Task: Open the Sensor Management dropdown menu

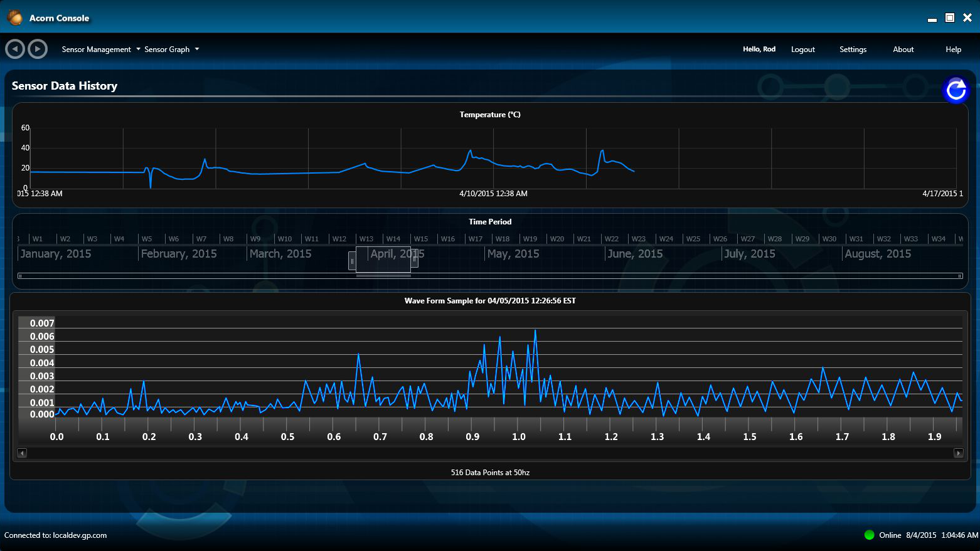Action: (x=100, y=50)
